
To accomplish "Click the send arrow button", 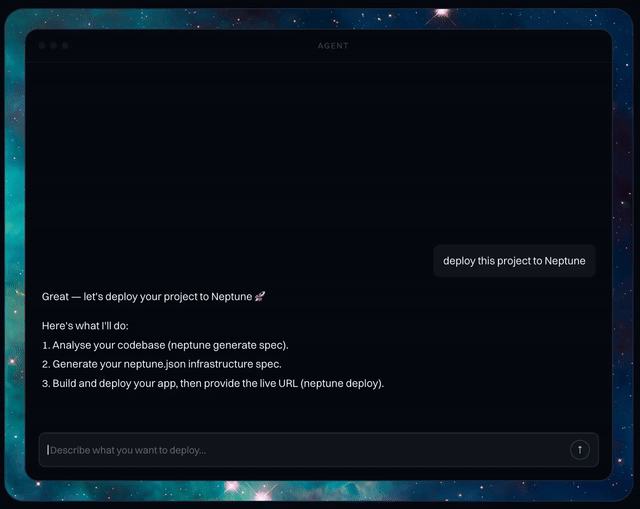I will coord(580,450).
